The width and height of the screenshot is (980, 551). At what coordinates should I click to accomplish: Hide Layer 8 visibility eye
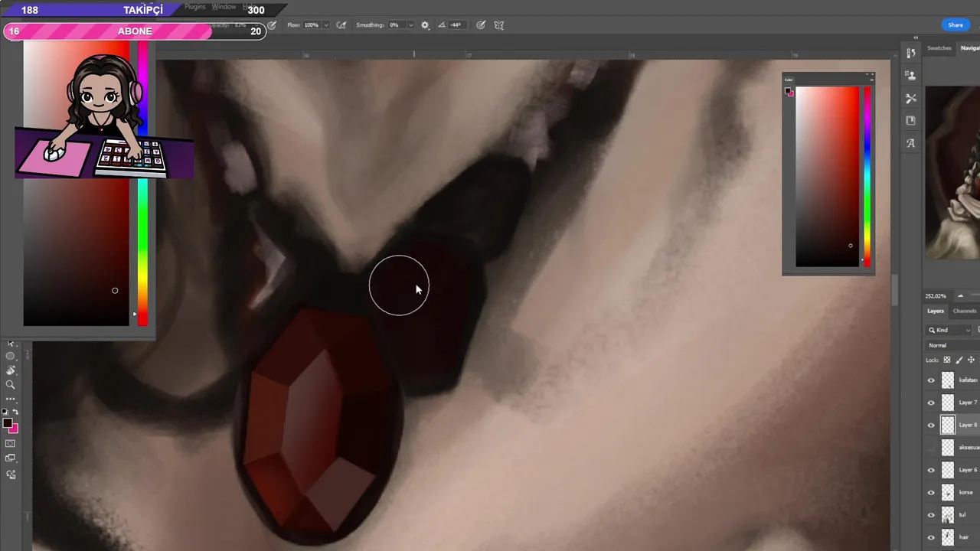(931, 425)
